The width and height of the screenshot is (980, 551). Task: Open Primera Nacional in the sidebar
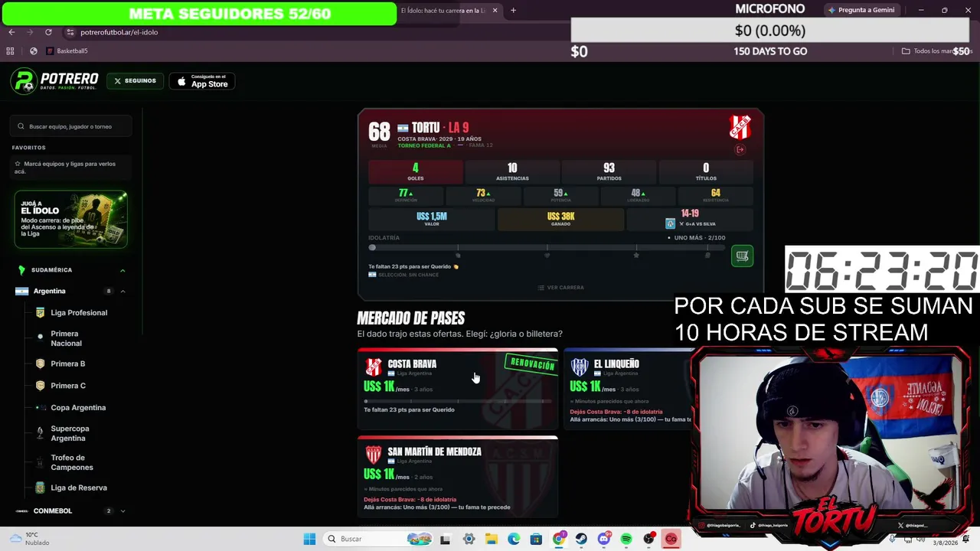click(x=65, y=338)
